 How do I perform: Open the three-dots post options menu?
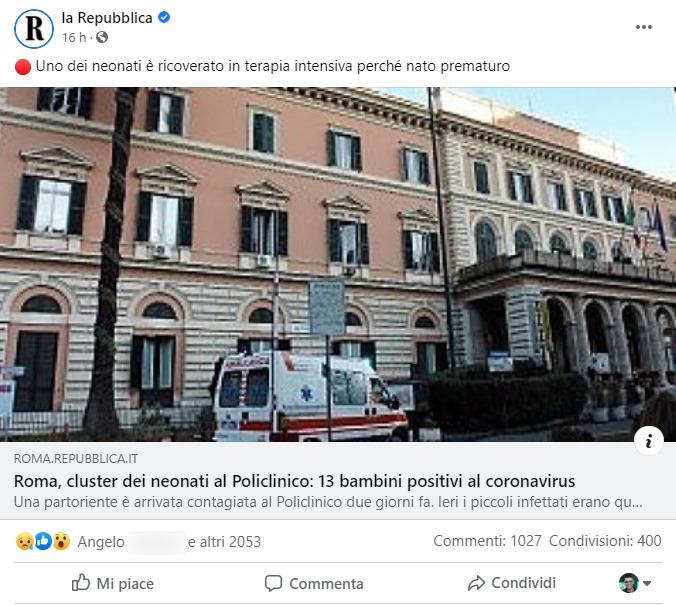pos(643,27)
